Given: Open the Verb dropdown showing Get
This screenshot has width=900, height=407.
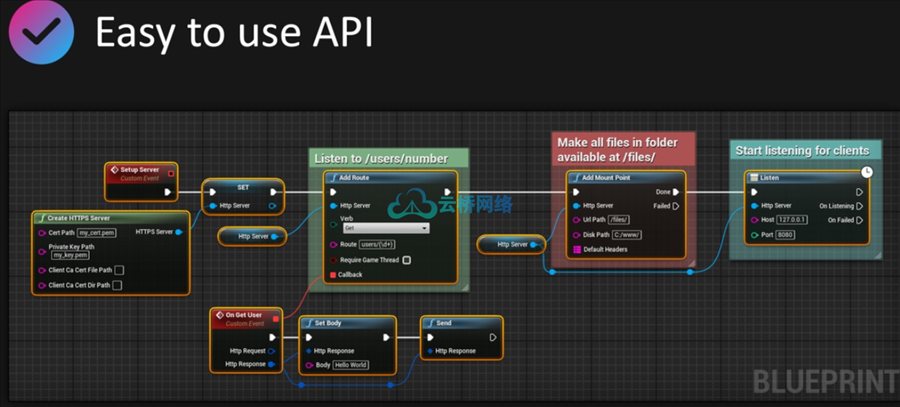Looking at the screenshot, I should pyautogui.click(x=385, y=228).
